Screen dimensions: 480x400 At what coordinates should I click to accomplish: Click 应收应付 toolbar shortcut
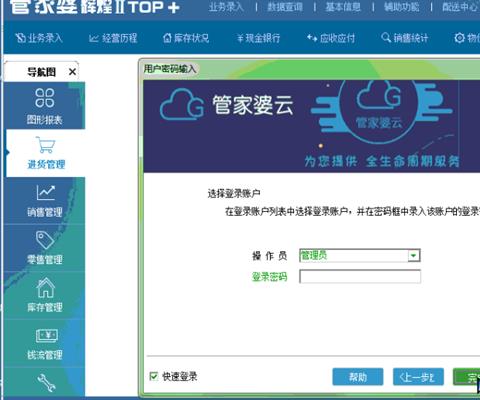pos(331,38)
